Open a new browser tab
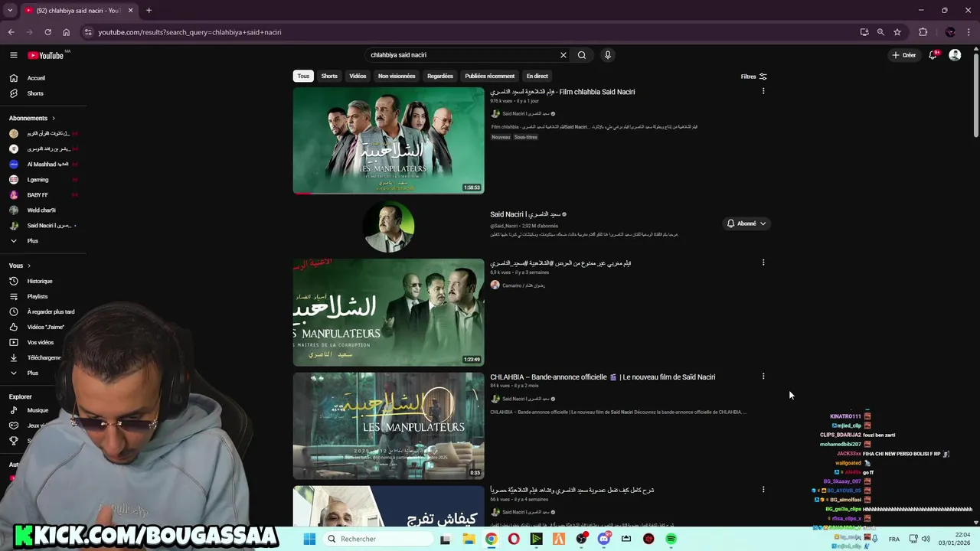980x551 pixels. click(x=149, y=10)
